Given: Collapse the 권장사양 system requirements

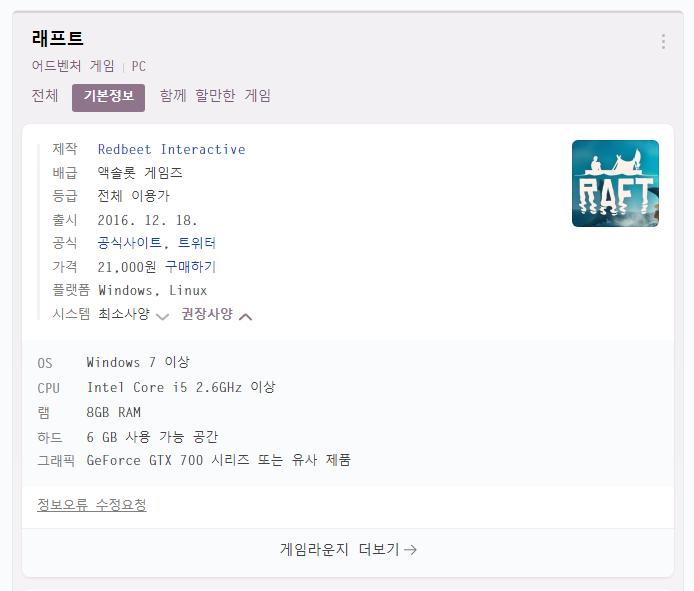Looking at the screenshot, I should (x=217, y=314).
